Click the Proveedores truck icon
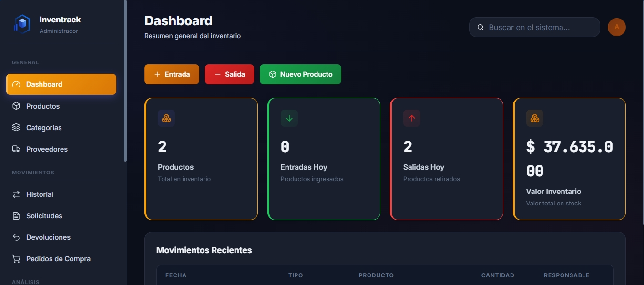The image size is (644, 285). coord(16,149)
